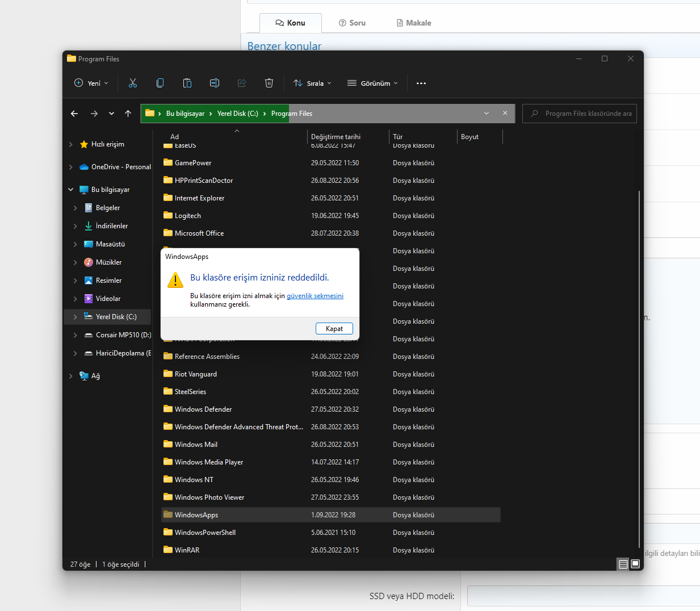
Task: Click the Share icon in toolbar
Action: [242, 83]
